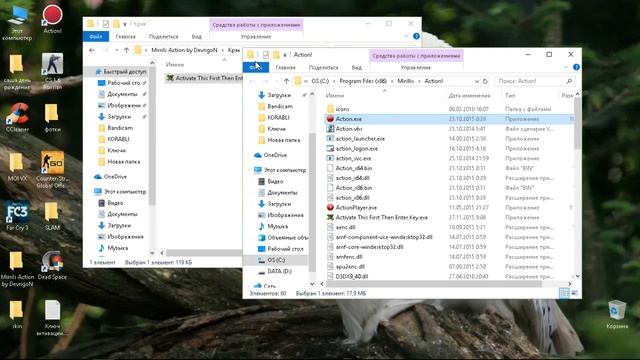Open the Ключ активации text file
Viewport: 640px width, 360px height.
pyautogui.click(x=52, y=318)
